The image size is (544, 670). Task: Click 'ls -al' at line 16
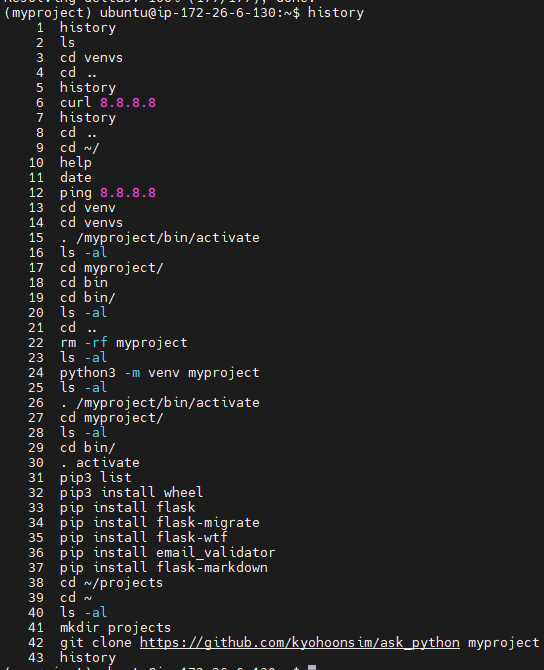[x=84, y=253]
